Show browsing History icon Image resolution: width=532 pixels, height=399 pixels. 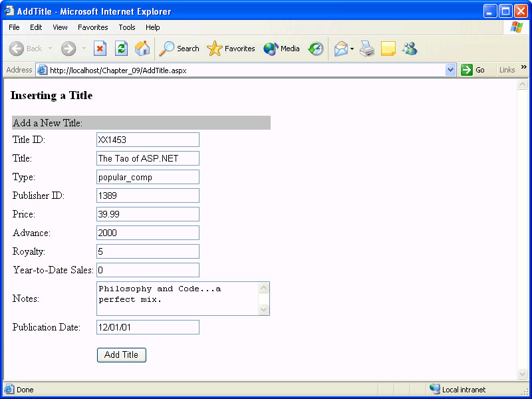[x=316, y=49]
